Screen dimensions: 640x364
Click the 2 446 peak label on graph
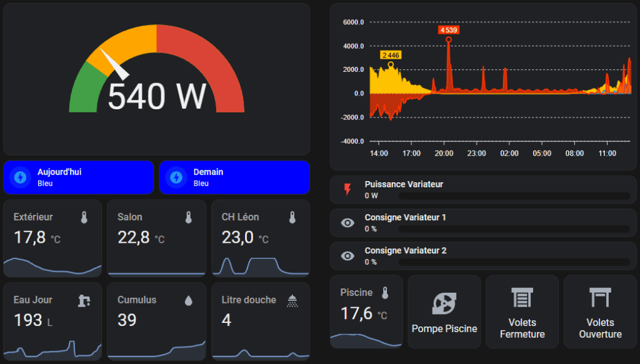[390, 55]
